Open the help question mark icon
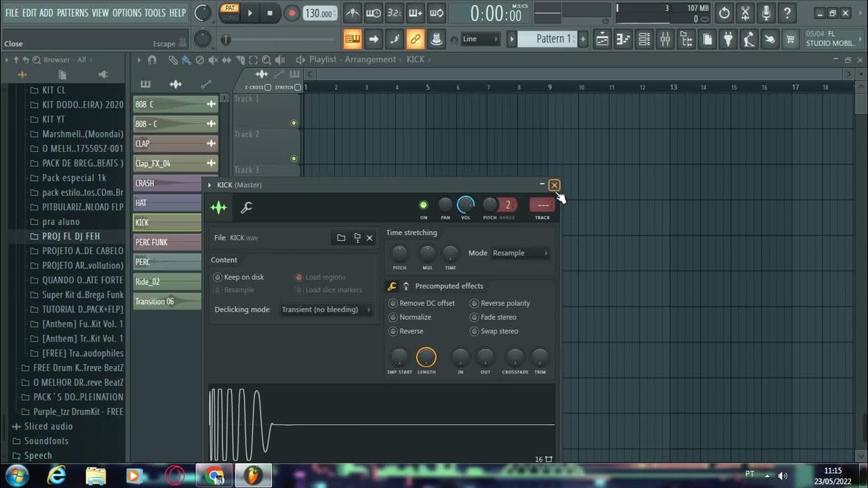The image size is (868, 488). tap(787, 13)
